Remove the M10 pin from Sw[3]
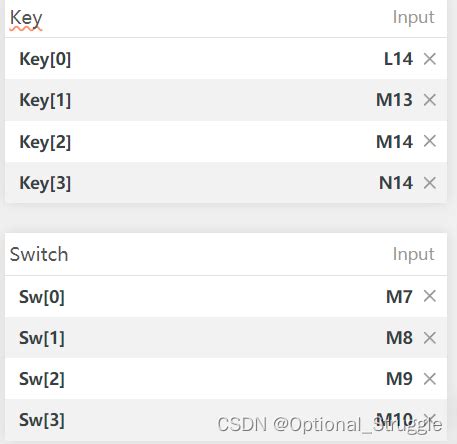The image size is (457, 444). tap(430, 418)
